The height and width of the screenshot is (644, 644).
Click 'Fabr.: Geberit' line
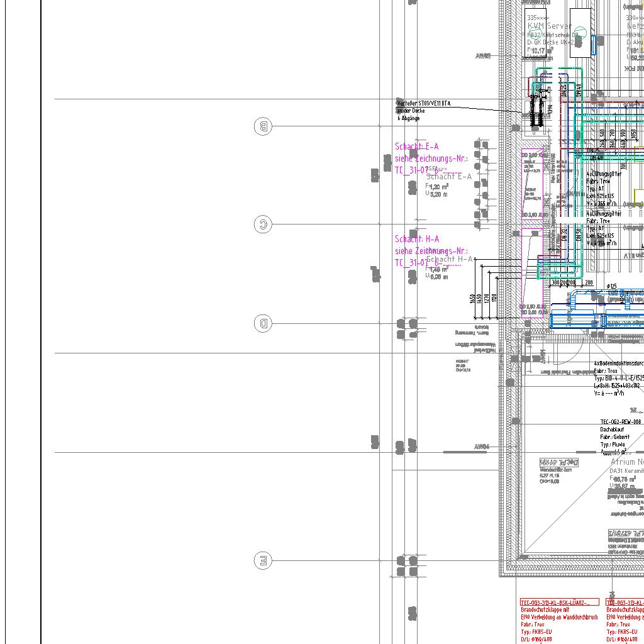pyautogui.click(x=615, y=437)
